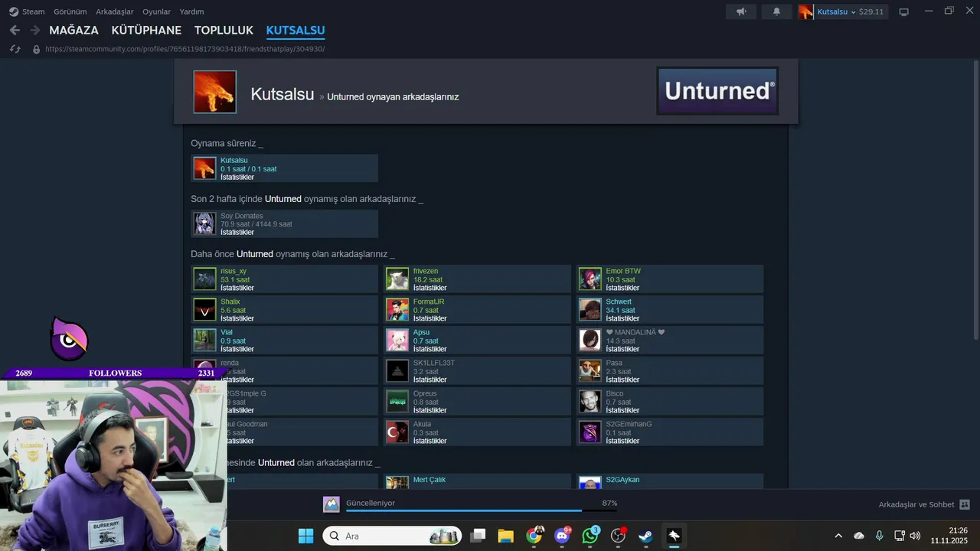Reload the page with refresh icon
Screen dimensions: 980x551
15,49
